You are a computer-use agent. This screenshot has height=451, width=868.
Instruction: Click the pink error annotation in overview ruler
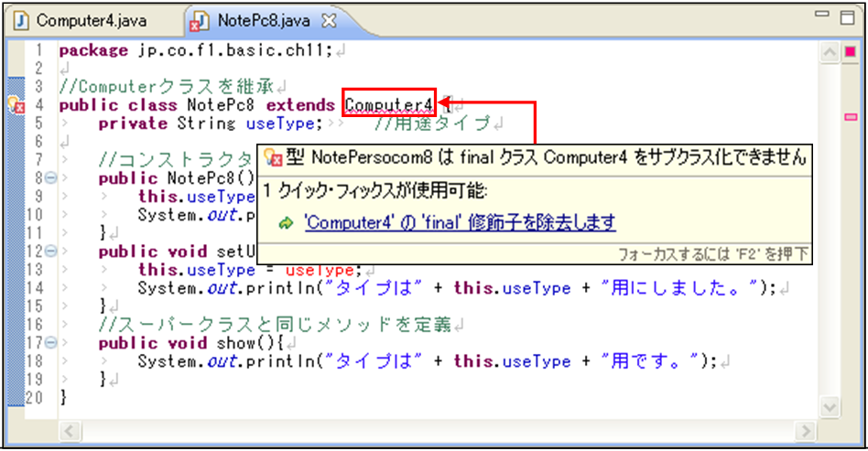(851, 117)
